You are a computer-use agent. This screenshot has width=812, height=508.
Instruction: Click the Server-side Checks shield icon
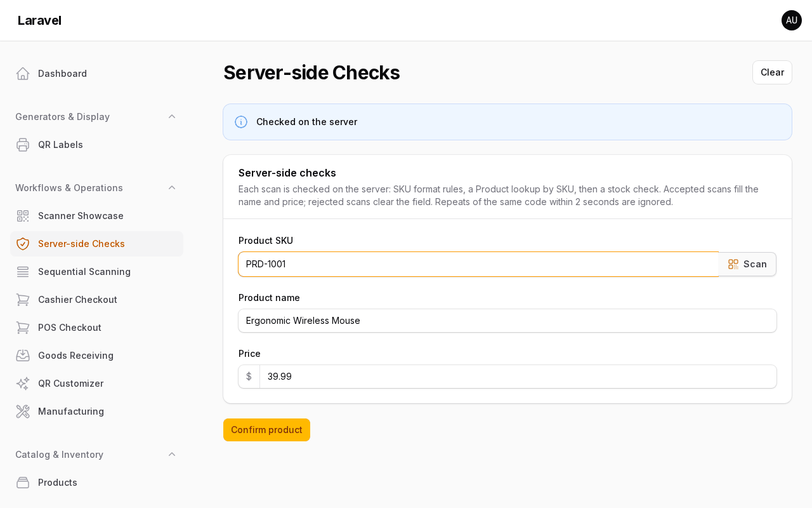(23, 244)
